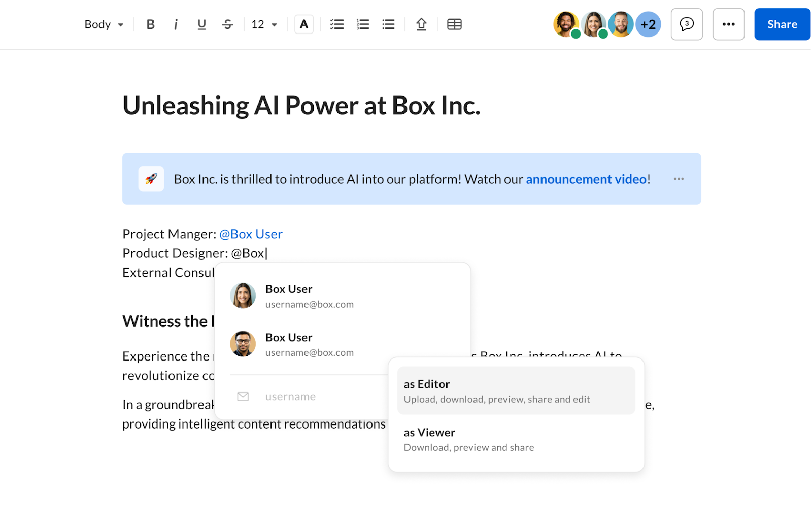
Task: Select the 'as Viewer' permission option
Action: pyautogui.click(x=516, y=439)
